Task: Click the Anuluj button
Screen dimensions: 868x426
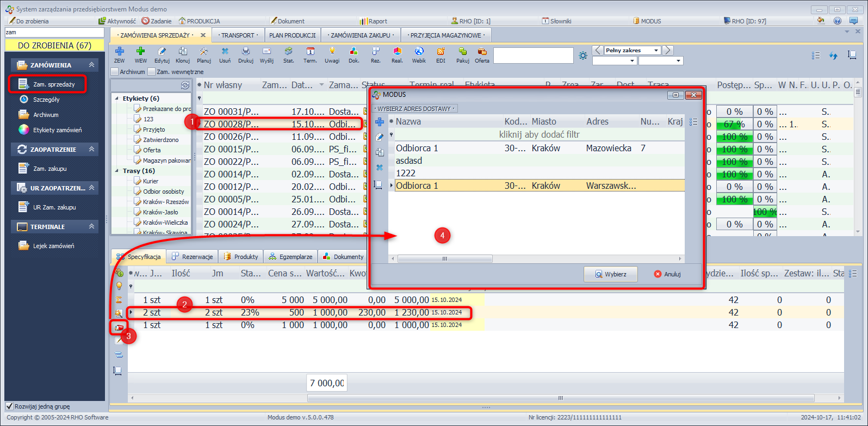Action: 667,274
